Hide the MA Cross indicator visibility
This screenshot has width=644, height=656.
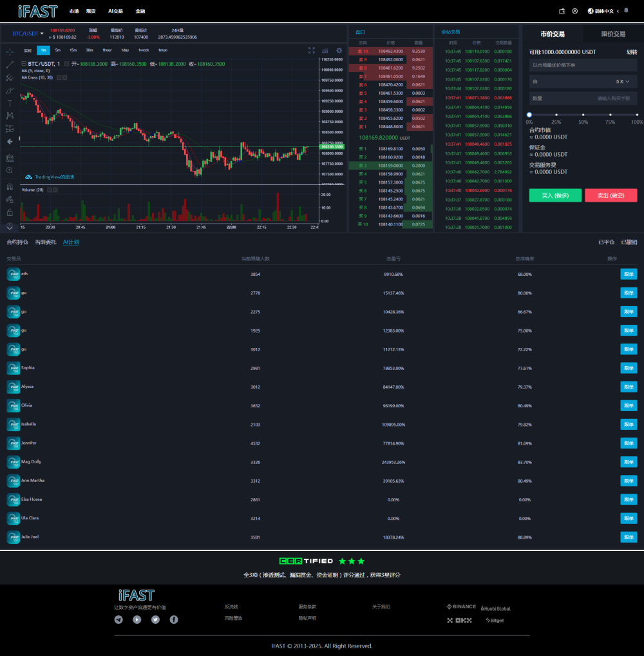point(59,77)
